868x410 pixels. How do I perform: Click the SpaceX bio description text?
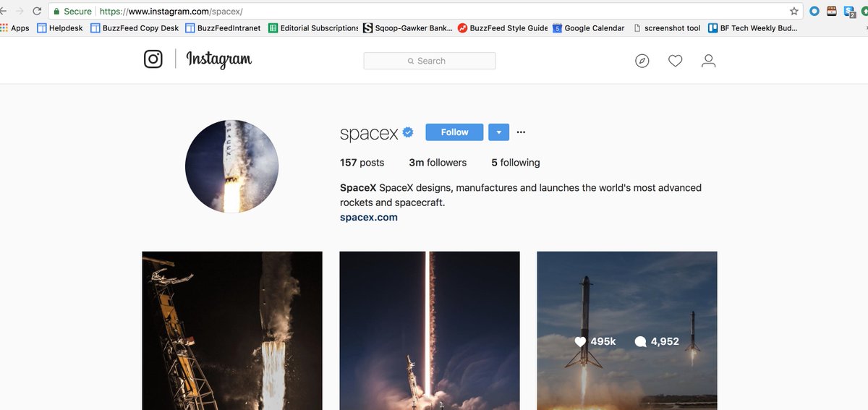pyautogui.click(x=521, y=195)
